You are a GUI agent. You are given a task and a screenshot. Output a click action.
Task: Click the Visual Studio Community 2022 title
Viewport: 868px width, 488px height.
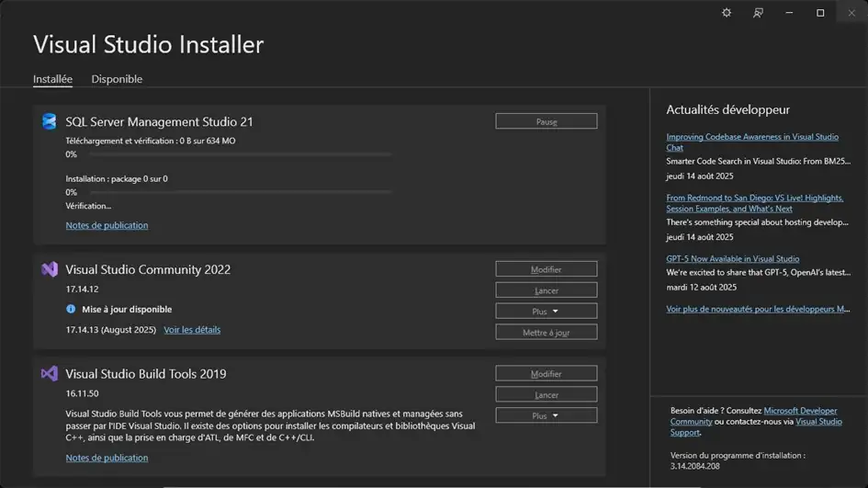pyautogui.click(x=148, y=270)
